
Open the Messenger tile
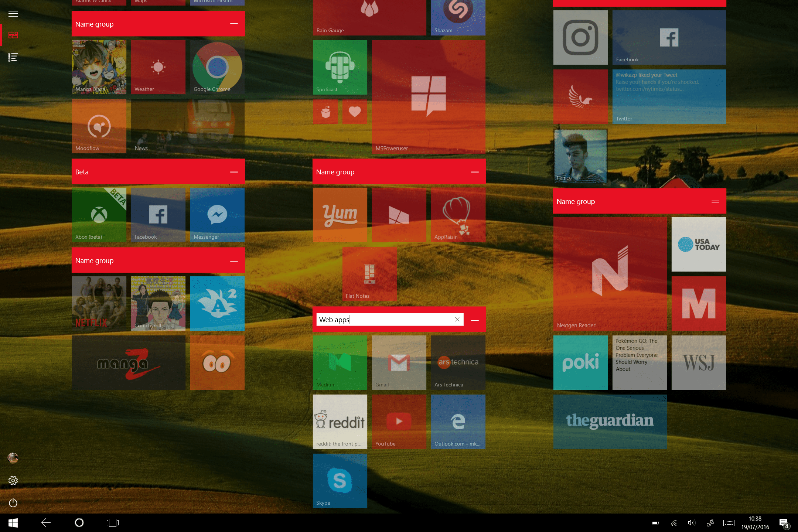click(217, 215)
